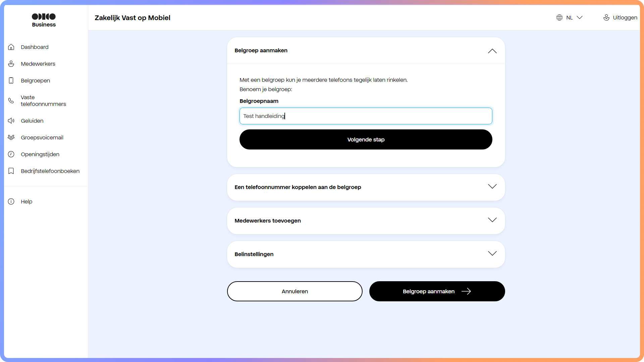
Task: Click the Medewerkers person icon
Action: [11, 64]
